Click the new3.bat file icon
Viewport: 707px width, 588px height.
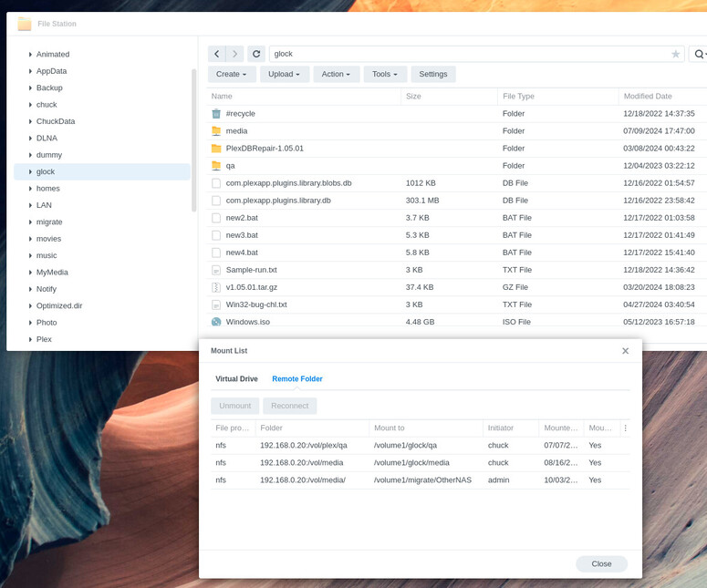(216, 235)
